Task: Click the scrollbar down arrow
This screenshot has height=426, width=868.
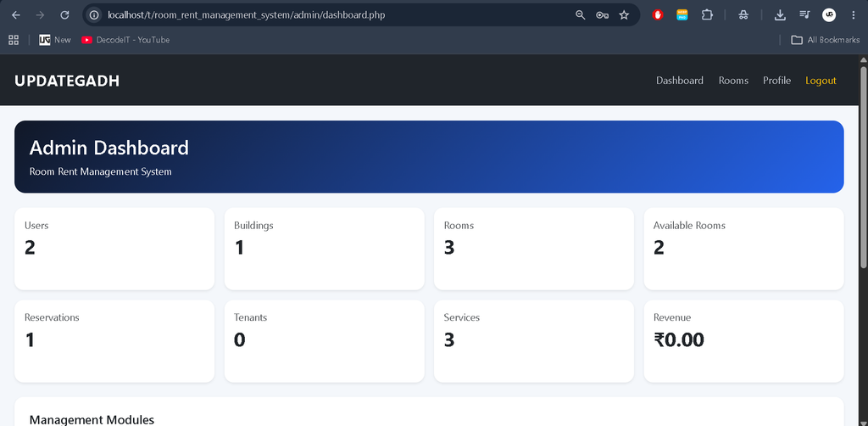Action: click(863, 423)
